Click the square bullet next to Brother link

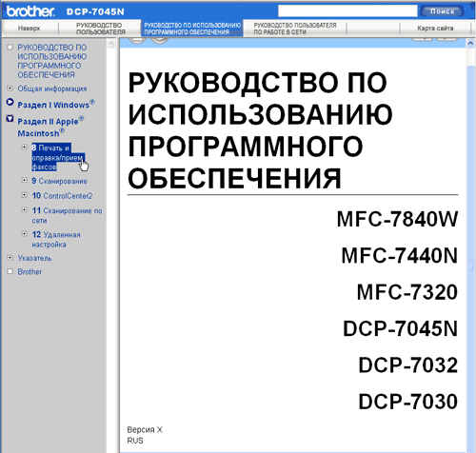click(x=10, y=271)
